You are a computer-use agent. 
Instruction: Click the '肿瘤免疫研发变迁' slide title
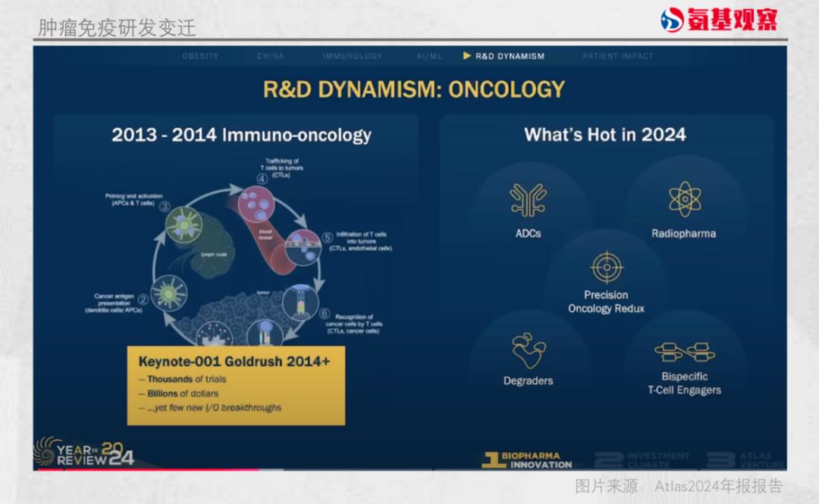click(x=117, y=28)
